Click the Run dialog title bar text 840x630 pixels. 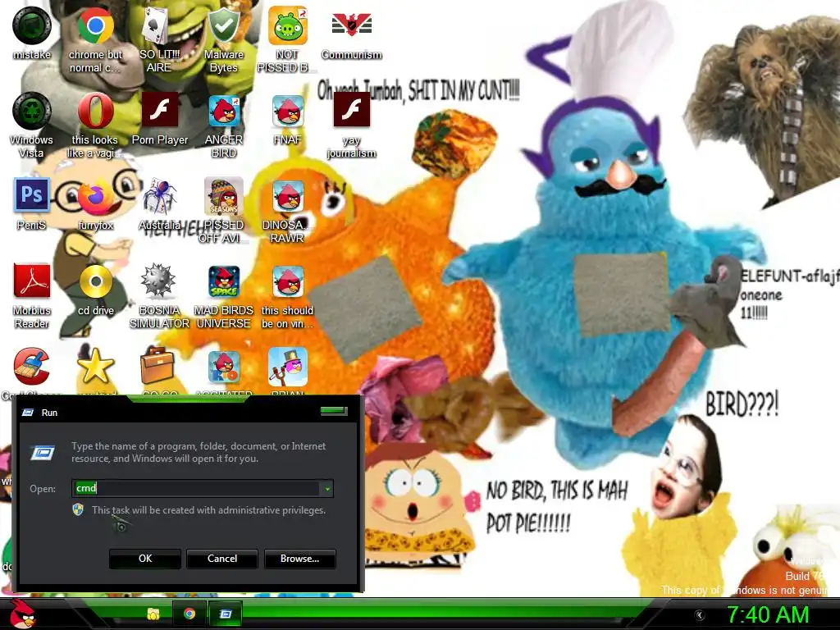49,413
